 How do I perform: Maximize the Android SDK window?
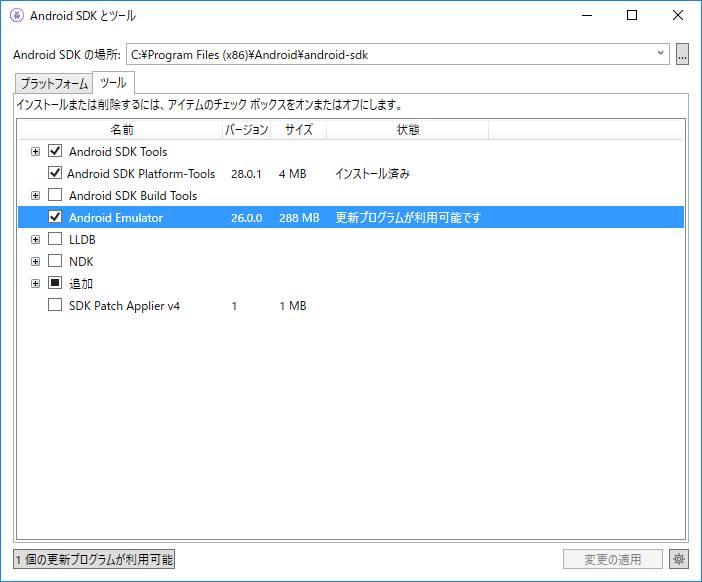pos(632,15)
